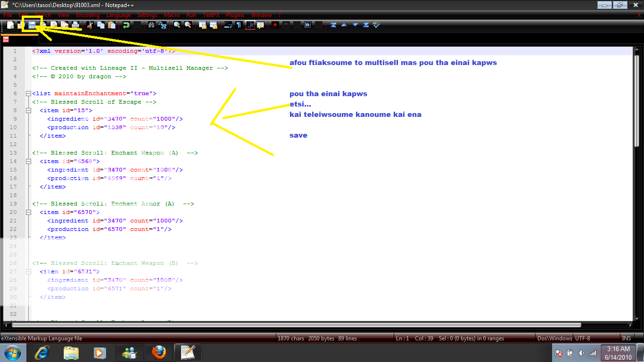Click the TextFX spell check icon

(x=377, y=25)
